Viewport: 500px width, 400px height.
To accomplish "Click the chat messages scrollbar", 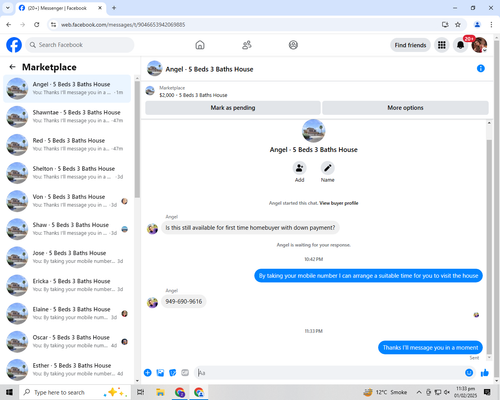I will pos(489,247).
